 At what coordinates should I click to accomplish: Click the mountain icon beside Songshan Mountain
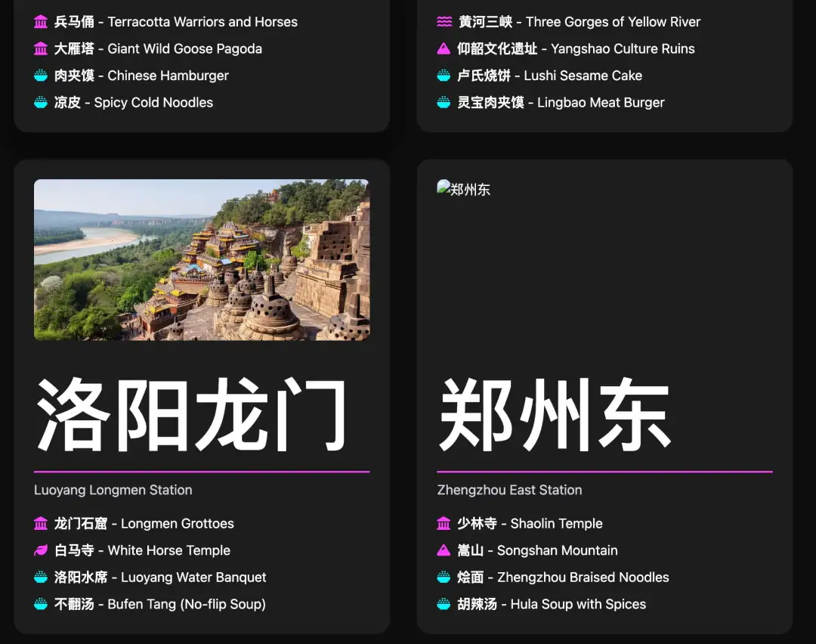pos(444,550)
